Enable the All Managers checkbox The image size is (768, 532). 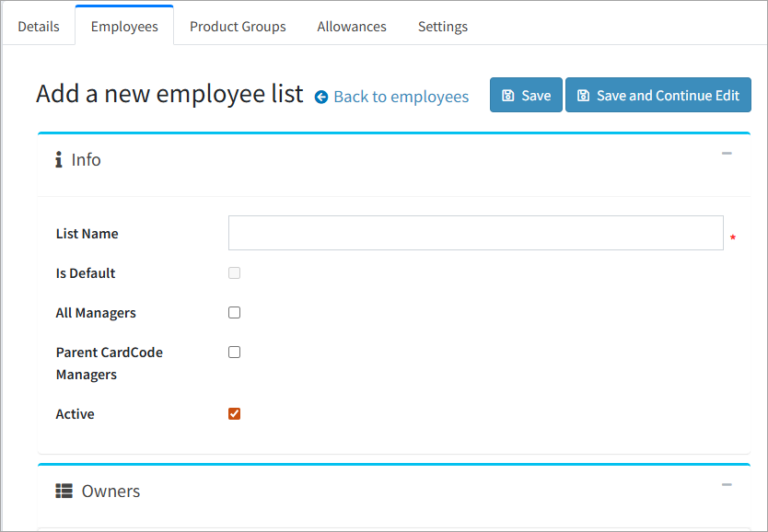tap(234, 313)
